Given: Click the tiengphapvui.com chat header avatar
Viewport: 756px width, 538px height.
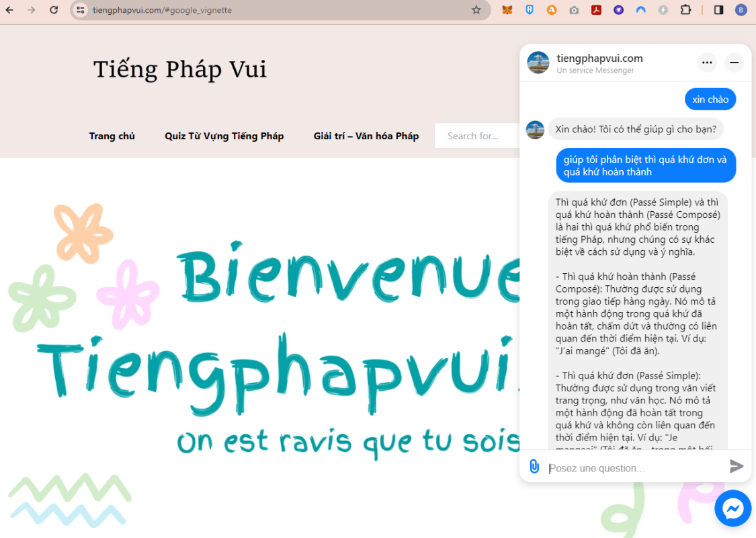Looking at the screenshot, I should [538, 63].
